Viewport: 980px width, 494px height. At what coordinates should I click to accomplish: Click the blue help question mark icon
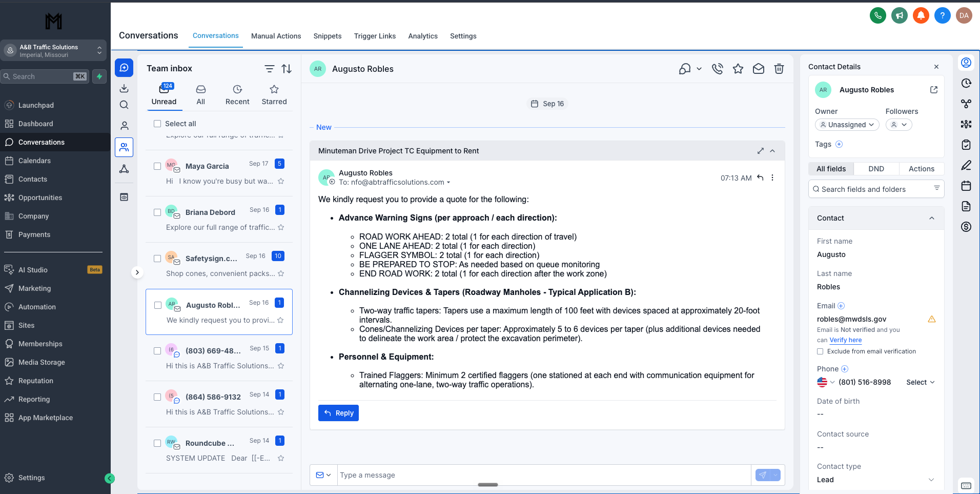pyautogui.click(x=943, y=15)
